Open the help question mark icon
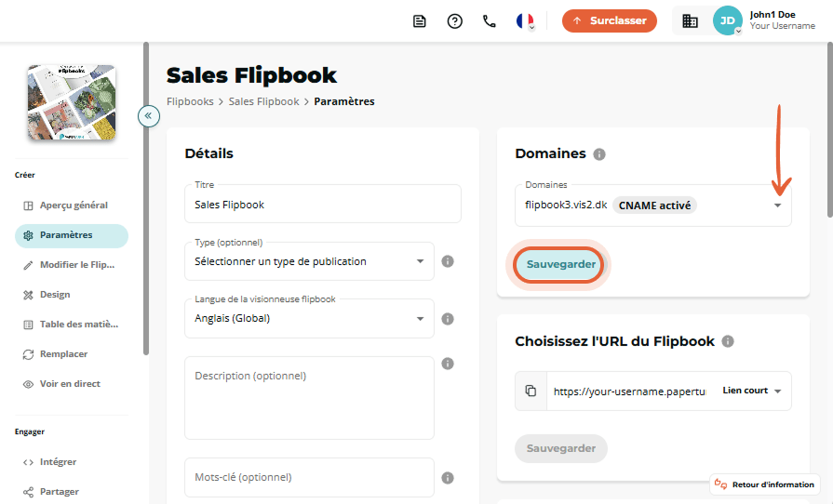This screenshot has width=833, height=504. [x=455, y=21]
